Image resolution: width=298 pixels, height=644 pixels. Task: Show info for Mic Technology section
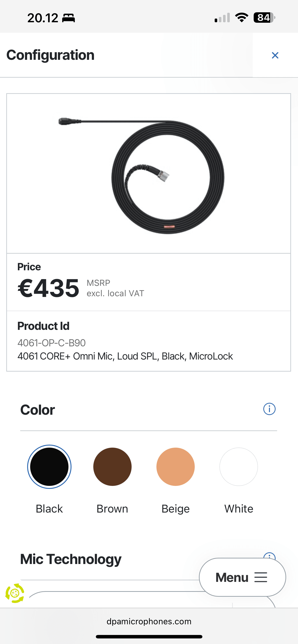coord(269,556)
